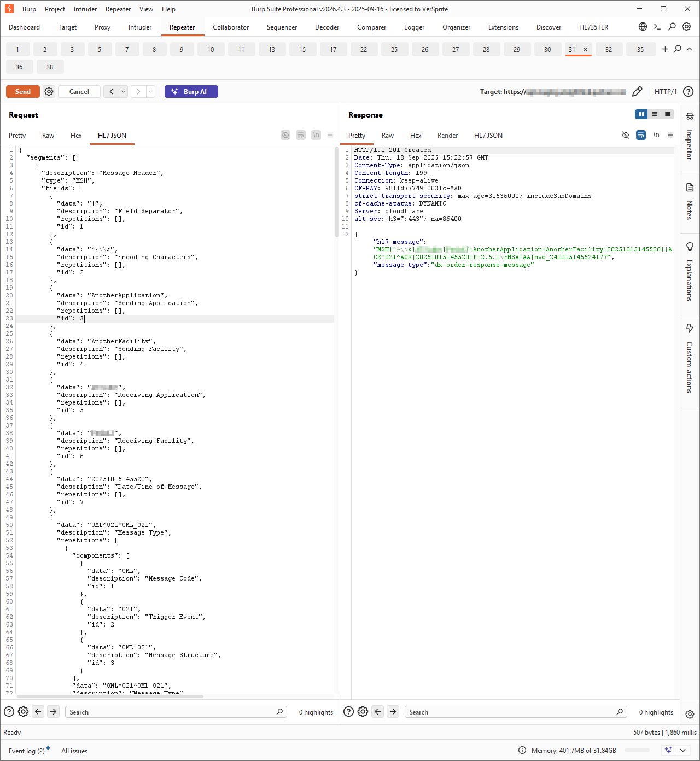Image resolution: width=700 pixels, height=761 pixels.
Task: Search Repeater tabs with magnifier icon
Action: click(678, 49)
